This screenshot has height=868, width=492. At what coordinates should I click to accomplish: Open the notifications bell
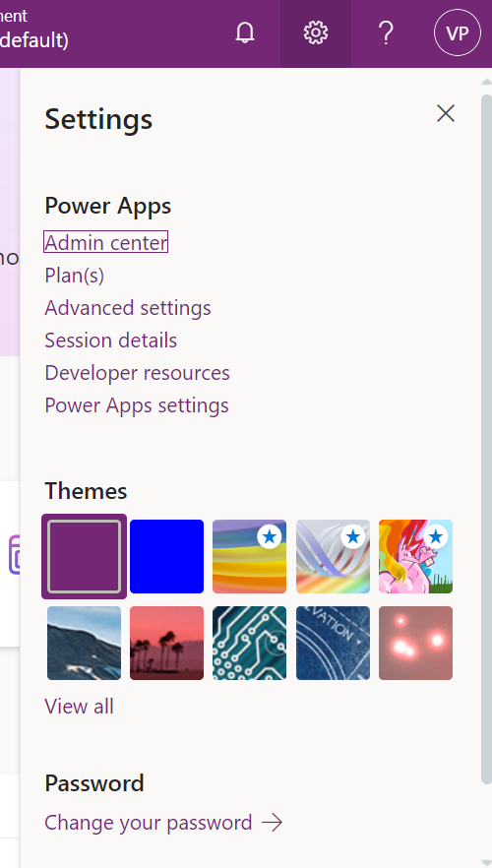coord(245,33)
